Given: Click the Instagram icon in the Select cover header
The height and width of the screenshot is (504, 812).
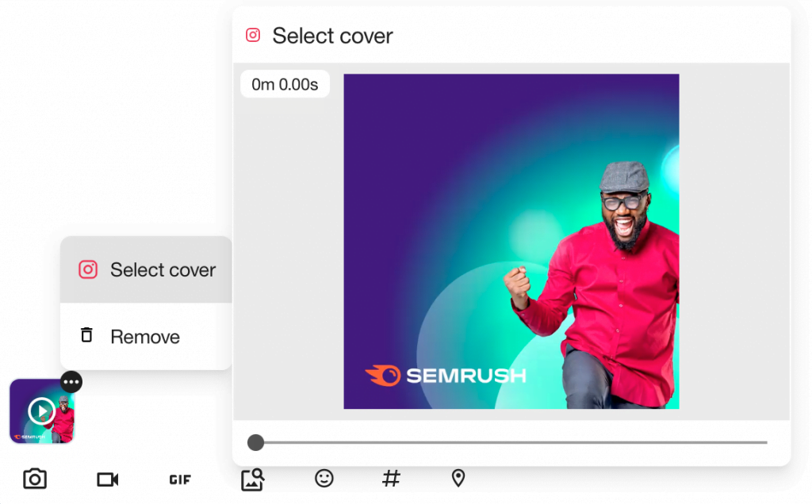Looking at the screenshot, I should coord(253,35).
